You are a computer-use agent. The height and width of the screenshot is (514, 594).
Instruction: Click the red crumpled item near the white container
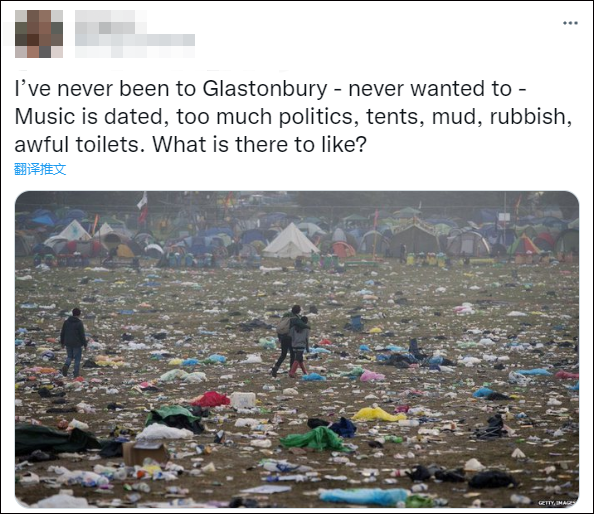point(212,400)
